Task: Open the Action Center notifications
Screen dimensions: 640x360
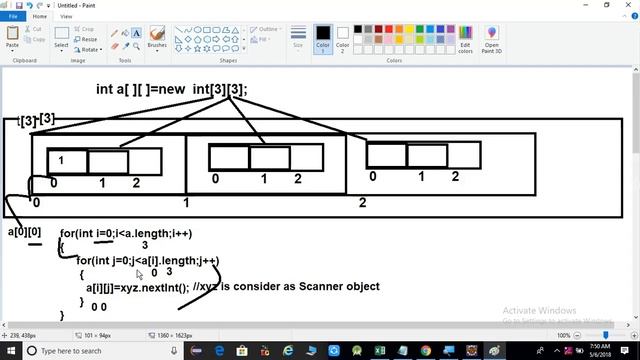Action: tap(625, 351)
